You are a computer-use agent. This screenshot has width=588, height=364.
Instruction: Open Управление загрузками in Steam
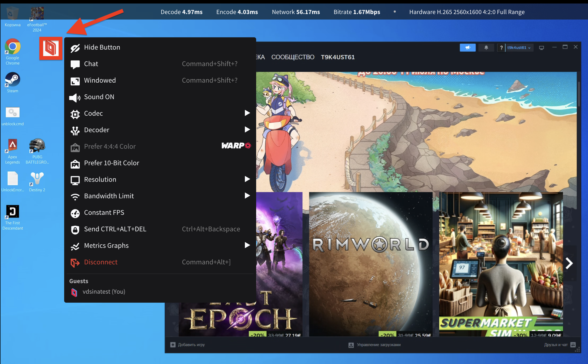[x=374, y=345]
